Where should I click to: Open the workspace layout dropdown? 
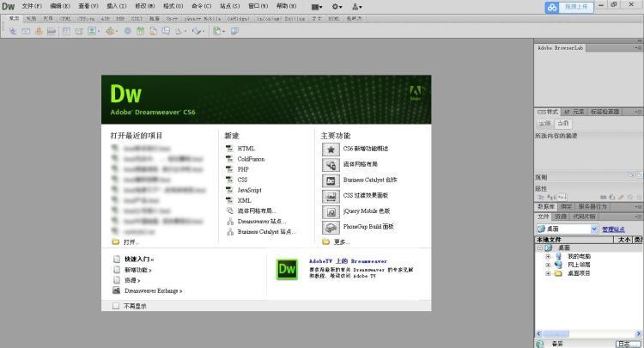317,7
